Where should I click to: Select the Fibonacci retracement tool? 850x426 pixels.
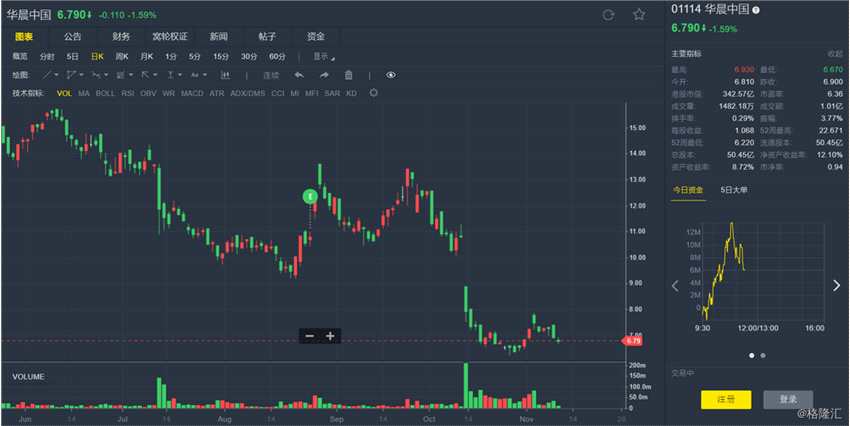click(120, 75)
